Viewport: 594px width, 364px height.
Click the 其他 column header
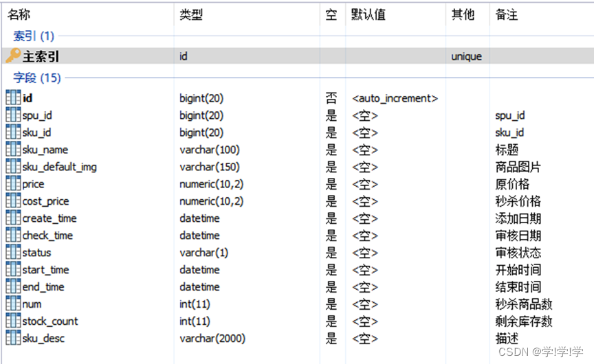click(x=463, y=14)
